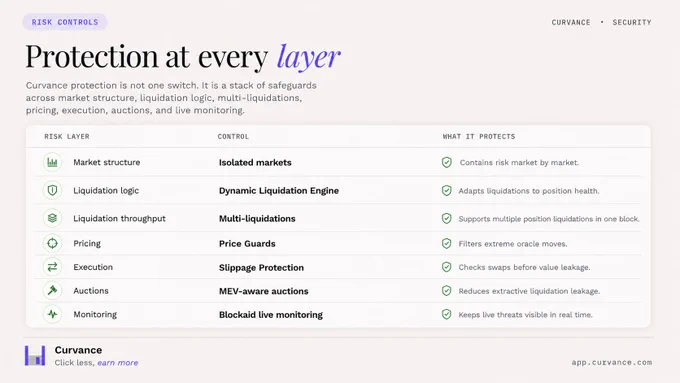Click the RISK LAYER column header
The width and height of the screenshot is (680, 383).
[x=67, y=136]
